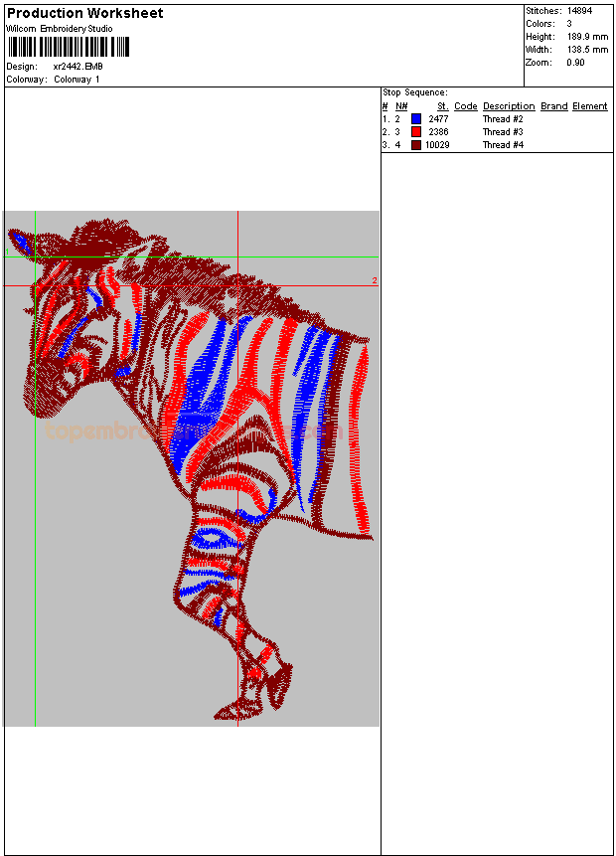616x856 pixels.
Task: Click the Brand column header
Action: click(x=553, y=106)
